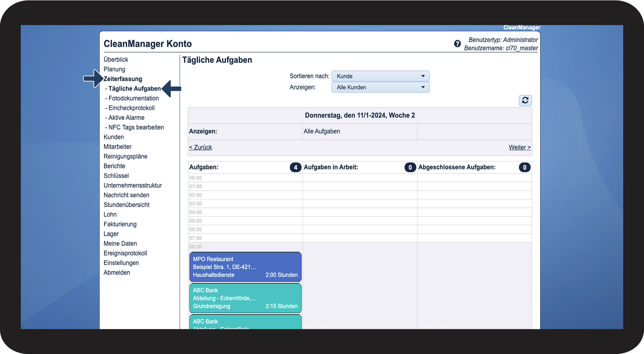Open Fotodokumentation in the sidebar

[133, 98]
